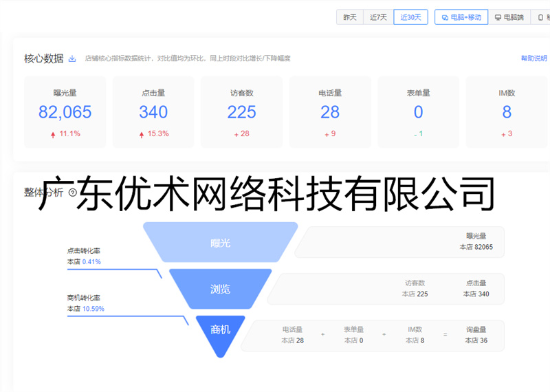Click the download icon beside 核心数据
550x392 pixels.
tap(72, 58)
